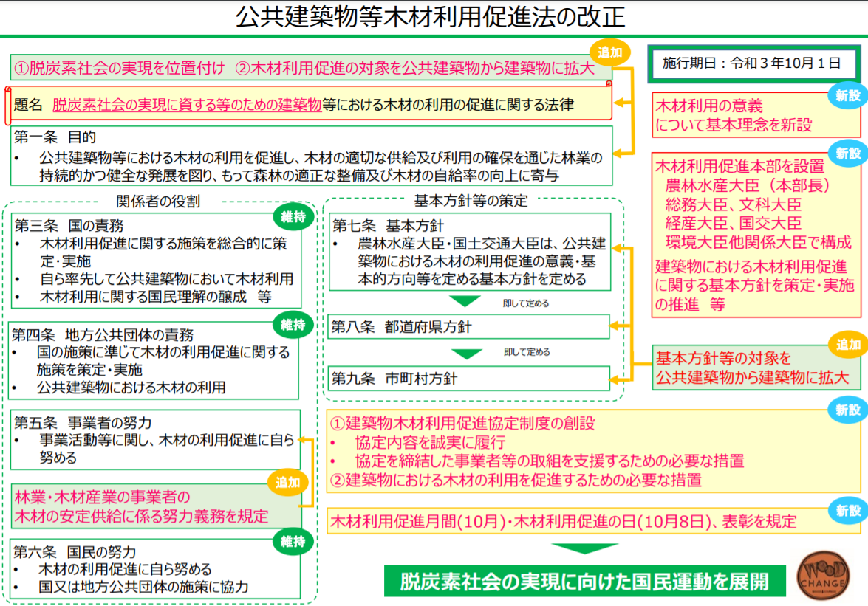Click the title "公共建築物等木材利用促進法の改正"

point(430,16)
